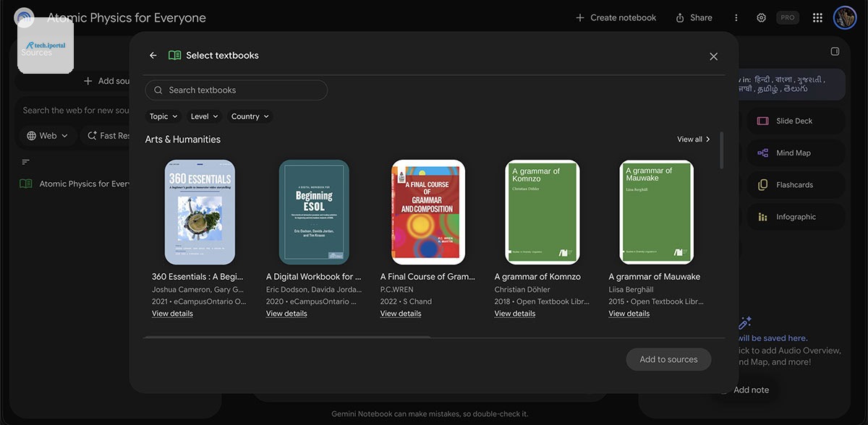Go back from the Select textbooks dialog
The image size is (868, 425).
pyautogui.click(x=153, y=56)
